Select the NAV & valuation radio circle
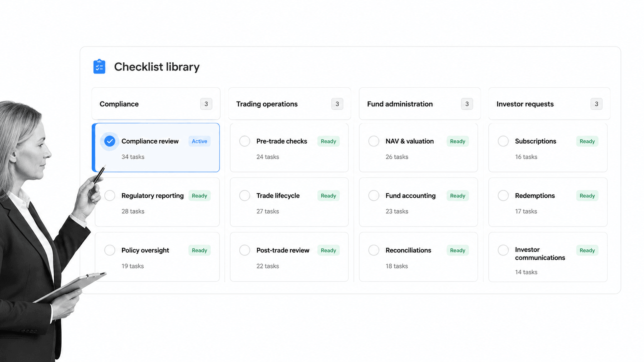 (374, 141)
